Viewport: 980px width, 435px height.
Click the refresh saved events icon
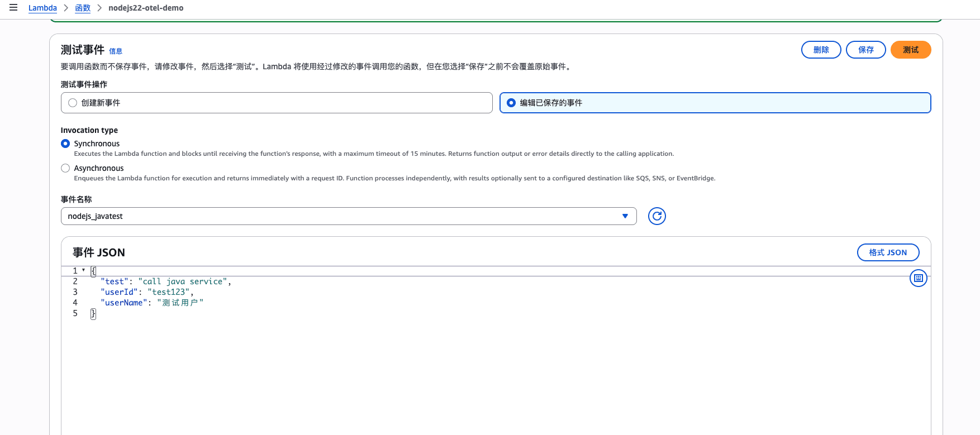point(656,216)
